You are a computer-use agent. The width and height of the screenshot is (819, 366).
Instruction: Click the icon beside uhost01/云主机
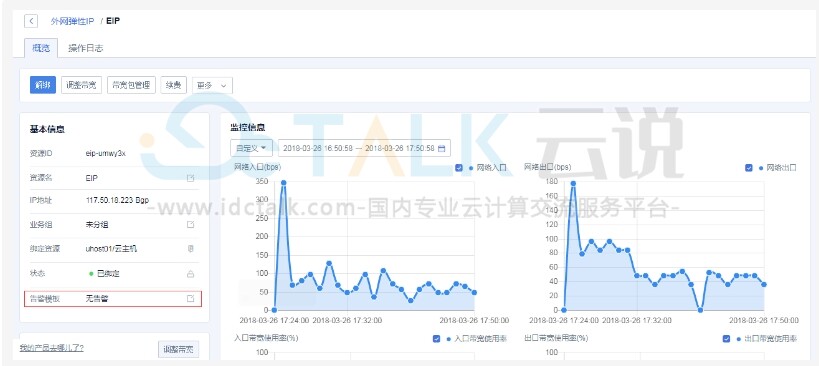(x=190, y=249)
